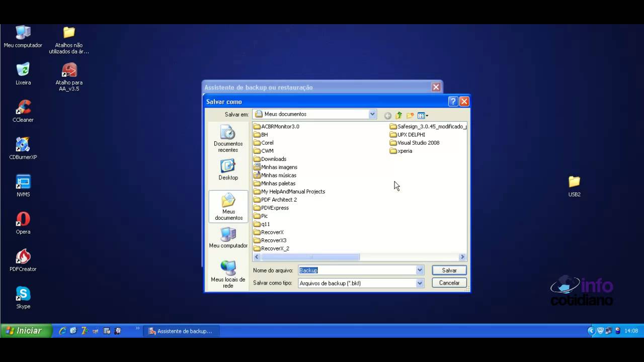Click Assistente de backup taskbar button

[180, 331]
